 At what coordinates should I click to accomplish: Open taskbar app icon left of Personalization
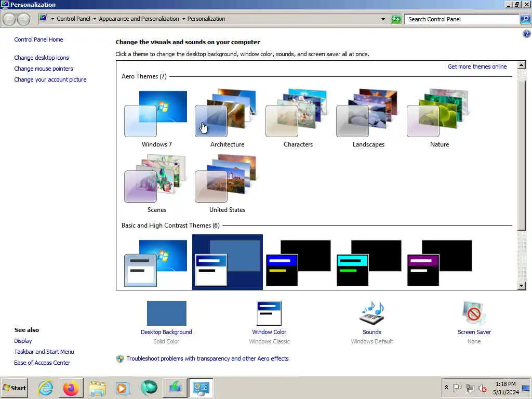(x=175, y=388)
